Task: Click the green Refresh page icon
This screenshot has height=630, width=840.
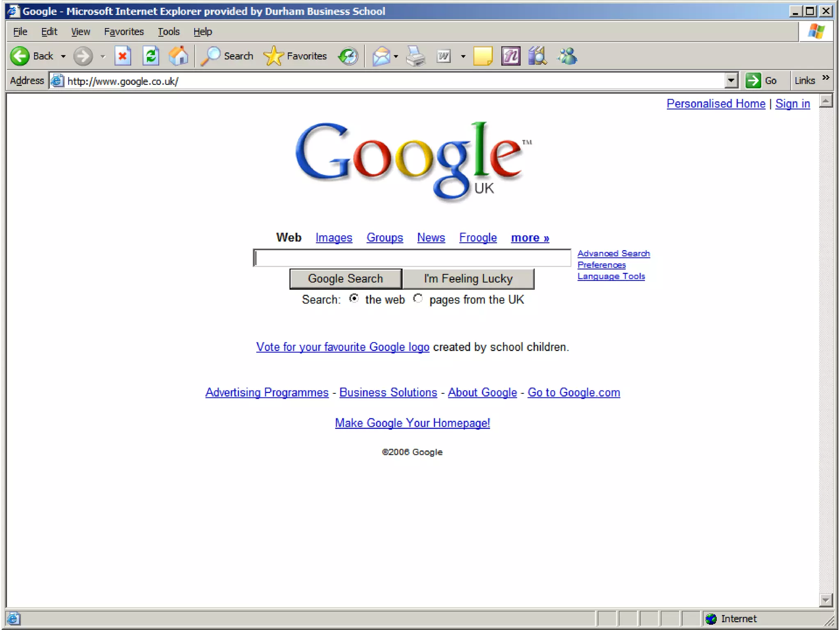Action: coord(151,56)
